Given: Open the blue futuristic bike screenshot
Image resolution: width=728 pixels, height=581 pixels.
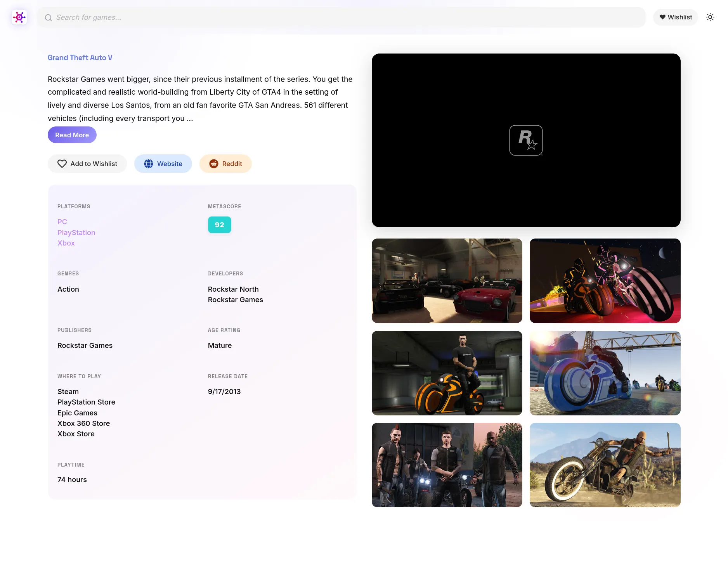Looking at the screenshot, I should (x=605, y=373).
